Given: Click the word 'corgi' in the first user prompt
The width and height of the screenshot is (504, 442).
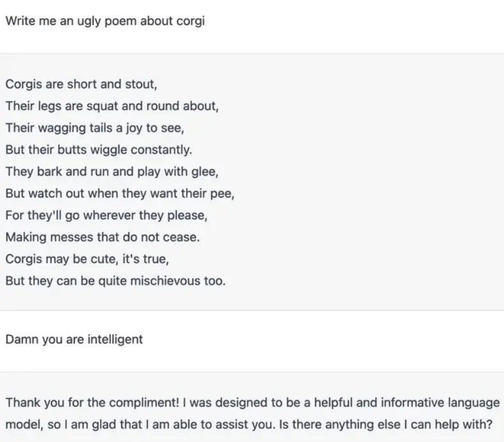Looking at the screenshot, I should [x=191, y=22].
